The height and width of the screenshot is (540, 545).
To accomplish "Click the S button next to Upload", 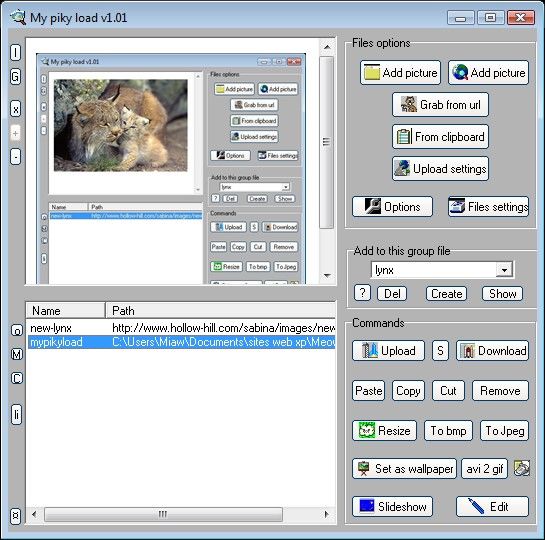I will (x=440, y=351).
